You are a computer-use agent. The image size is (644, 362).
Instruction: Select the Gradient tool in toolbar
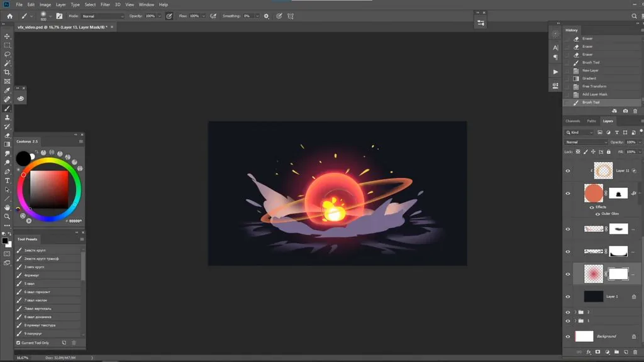[x=7, y=145]
